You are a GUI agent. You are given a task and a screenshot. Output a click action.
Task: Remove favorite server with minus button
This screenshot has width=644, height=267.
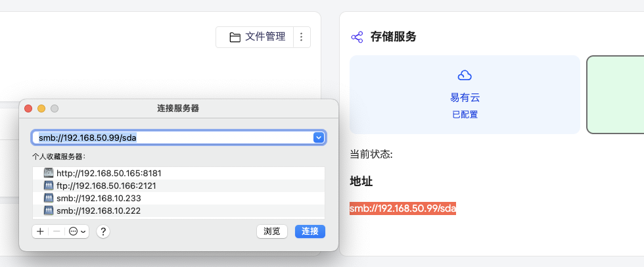pyautogui.click(x=57, y=231)
